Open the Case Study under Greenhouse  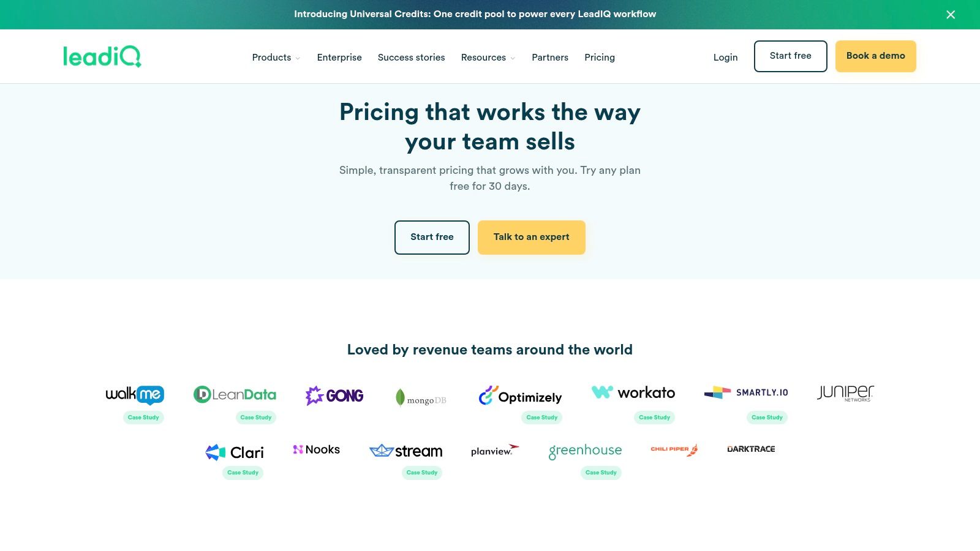pyautogui.click(x=601, y=473)
